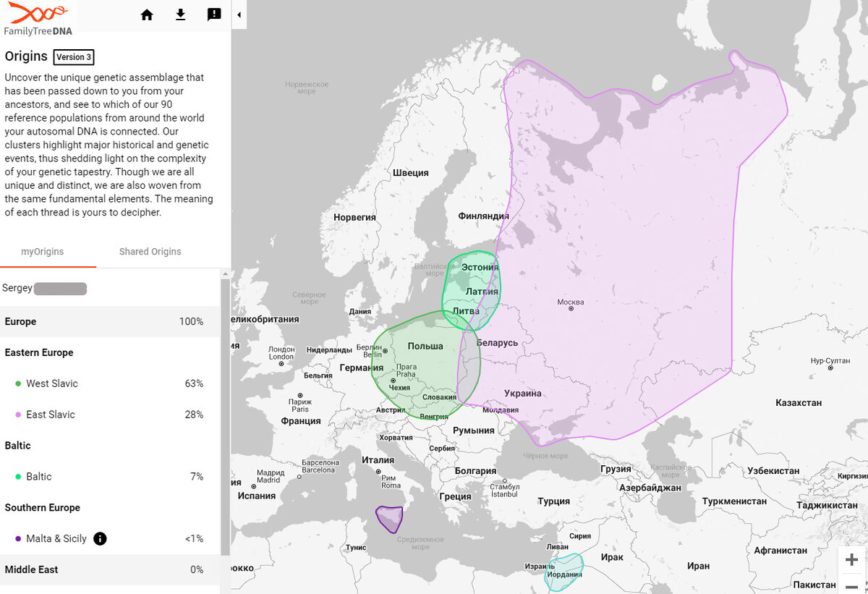Click the FamilyTreeDNA logo
The height and width of the screenshot is (594, 868).
coord(39,20)
